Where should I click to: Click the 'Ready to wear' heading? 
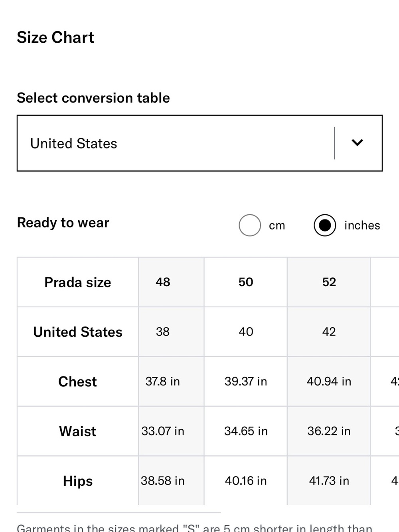(63, 223)
